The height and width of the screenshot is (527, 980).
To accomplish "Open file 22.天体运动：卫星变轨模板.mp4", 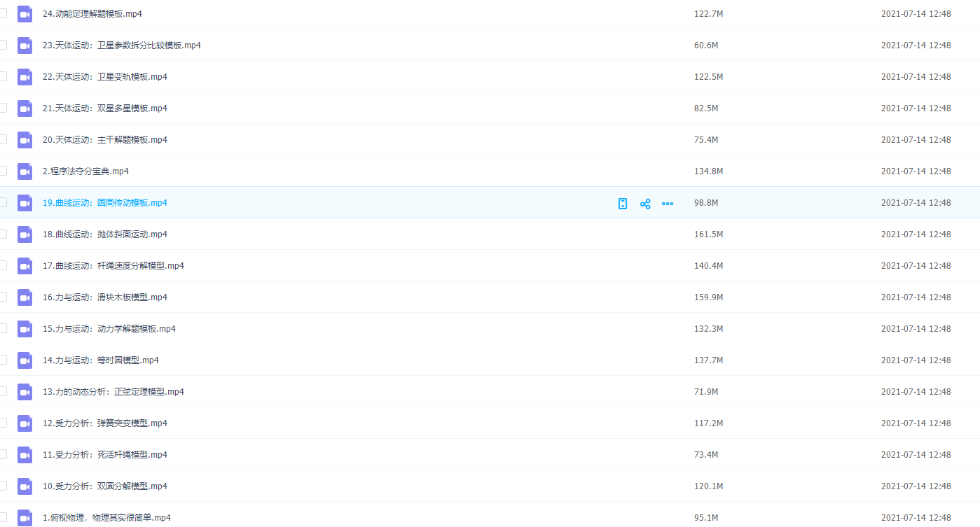I will [x=104, y=77].
